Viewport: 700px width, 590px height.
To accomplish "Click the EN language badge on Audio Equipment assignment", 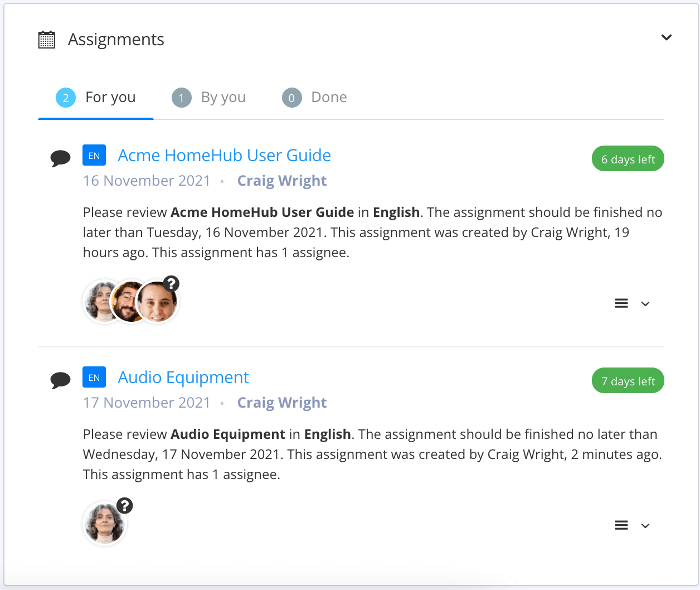I will click(94, 377).
